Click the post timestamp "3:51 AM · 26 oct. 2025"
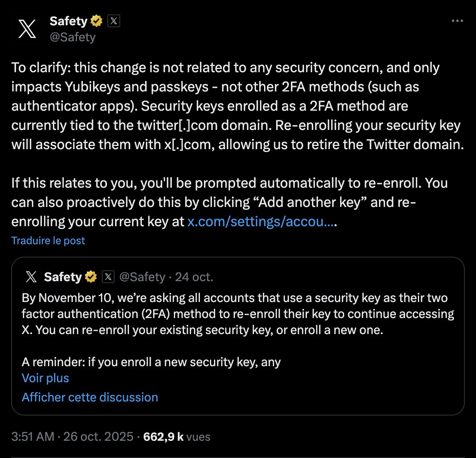 point(72,436)
